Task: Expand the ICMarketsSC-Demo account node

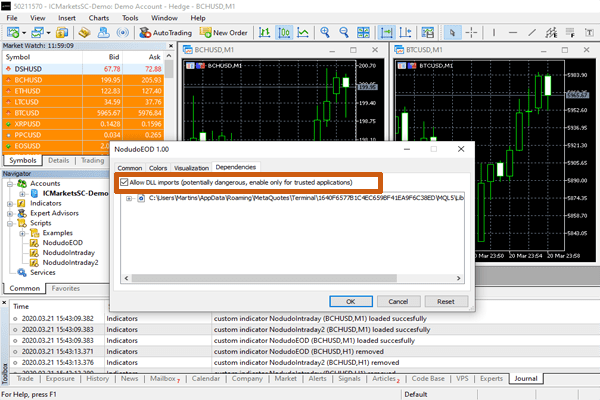Action: pos(22,193)
